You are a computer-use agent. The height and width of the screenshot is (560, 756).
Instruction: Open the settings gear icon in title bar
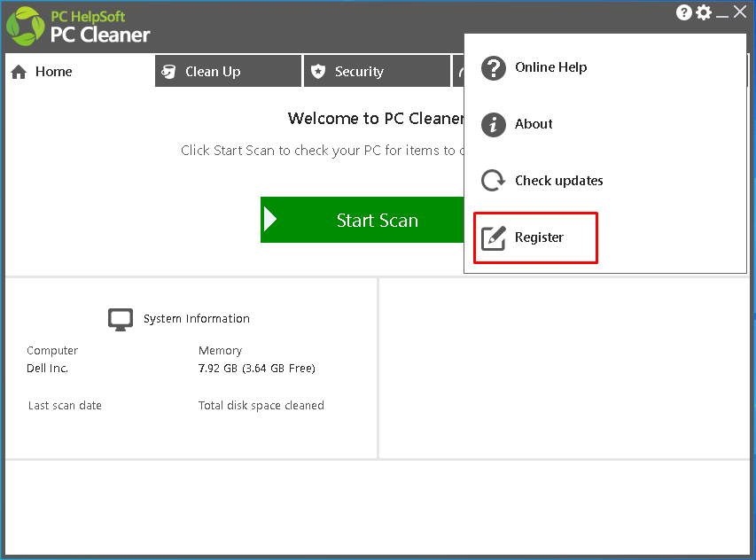tap(704, 12)
